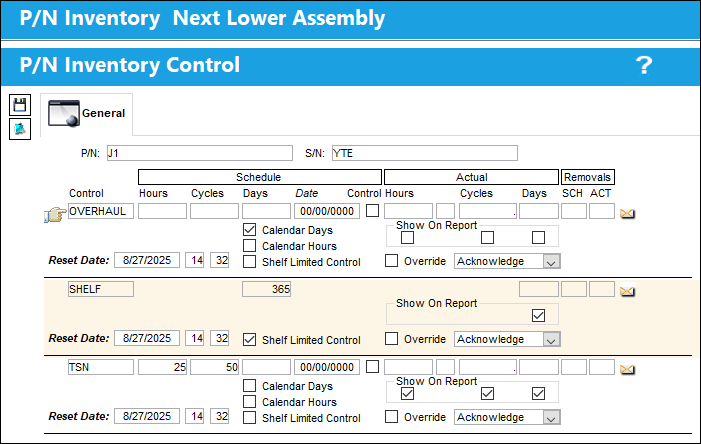This screenshot has height=444, width=701.
Task: Uncheck Shelf Limited Control in SHELF section
Action: [249, 339]
